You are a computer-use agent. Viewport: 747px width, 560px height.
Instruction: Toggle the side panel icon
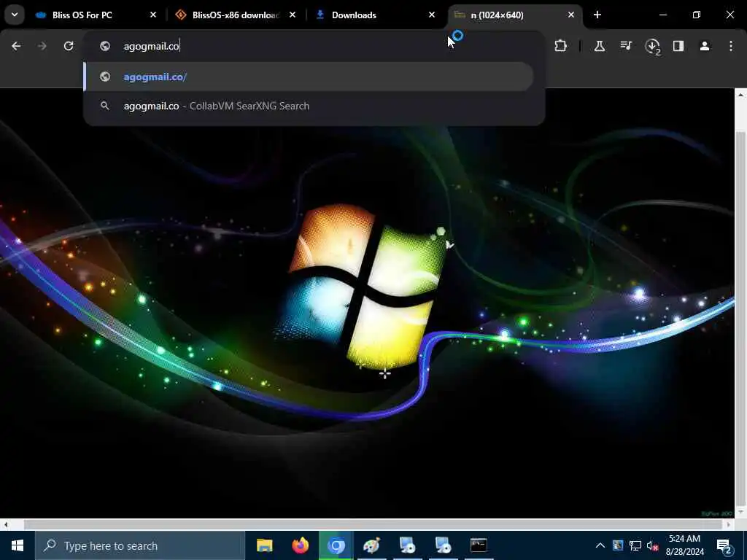coord(678,46)
